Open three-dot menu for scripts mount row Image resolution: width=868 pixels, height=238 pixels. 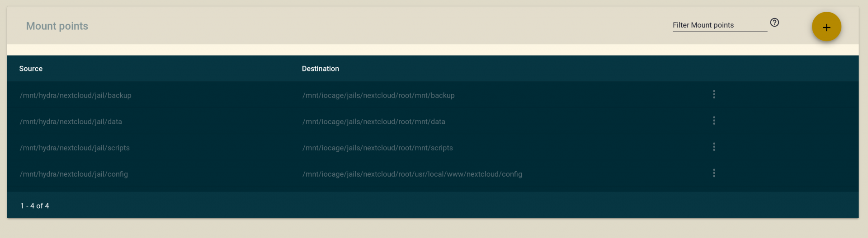coord(714,147)
